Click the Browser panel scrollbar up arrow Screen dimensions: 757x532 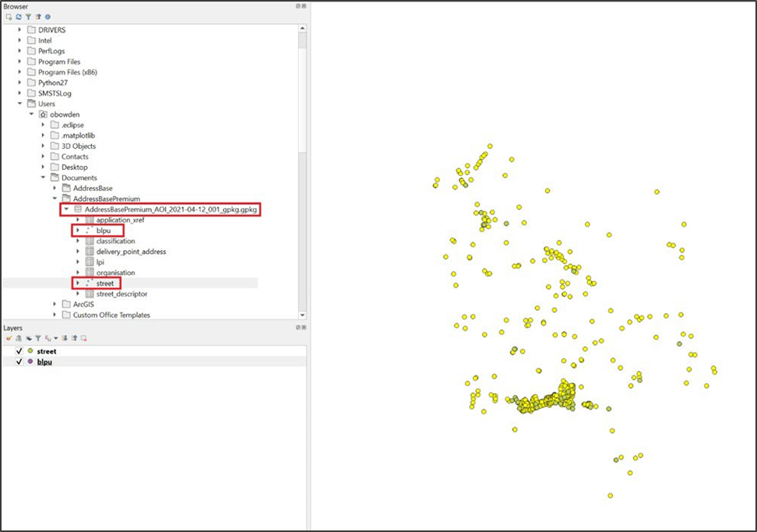click(x=302, y=30)
